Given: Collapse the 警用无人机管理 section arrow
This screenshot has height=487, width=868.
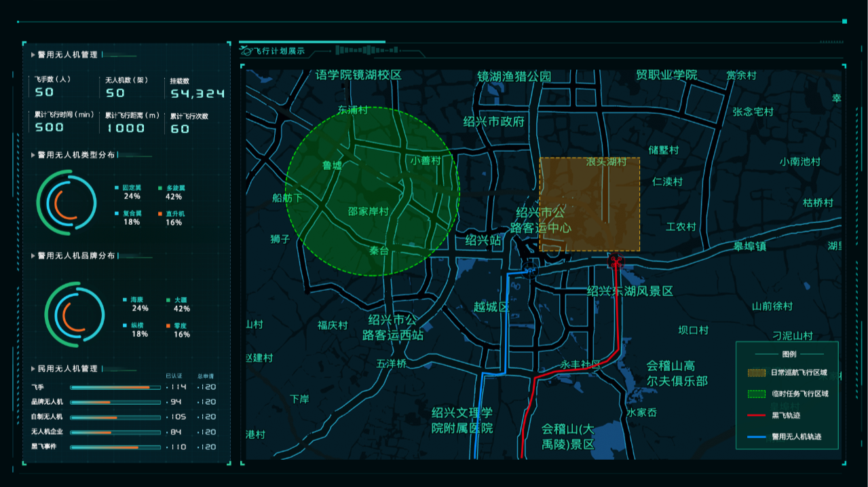Looking at the screenshot, I should [x=33, y=54].
